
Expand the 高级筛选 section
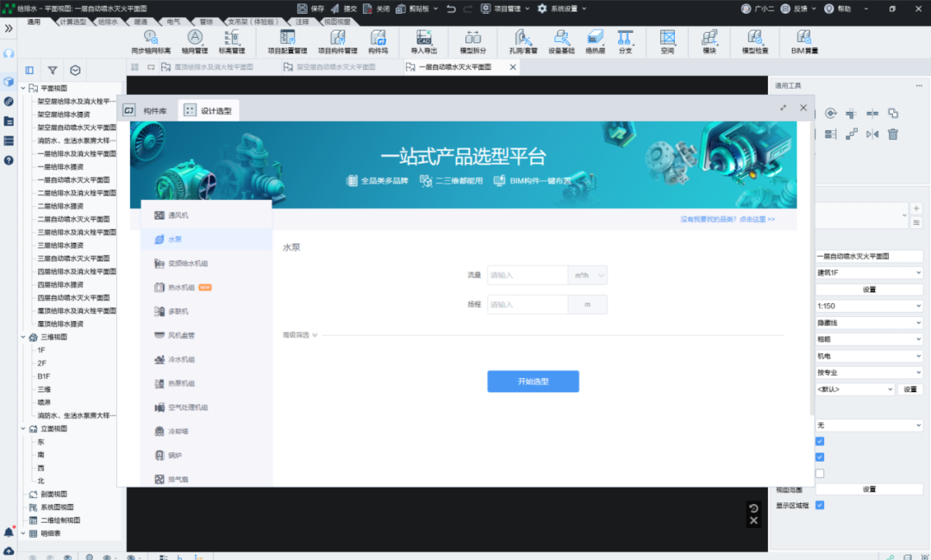pyautogui.click(x=300, y=334)
